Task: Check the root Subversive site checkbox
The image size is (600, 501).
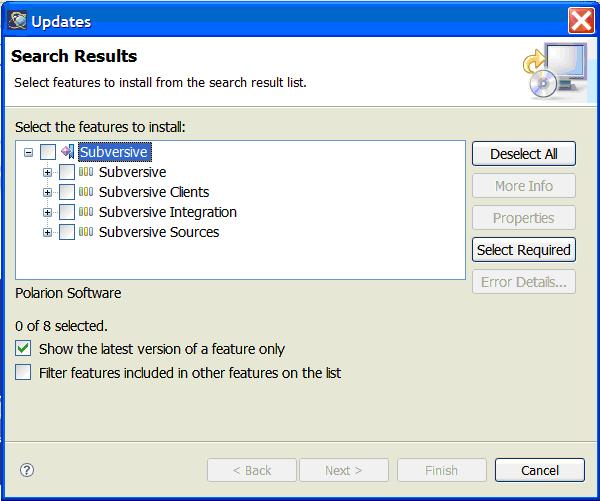Action: tap(48, 152)
